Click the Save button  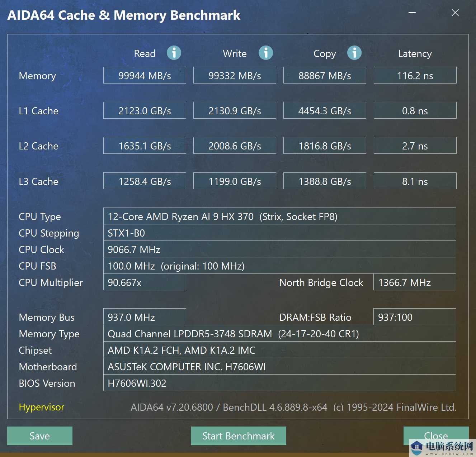pyautogui.click(x=40, y=436)
